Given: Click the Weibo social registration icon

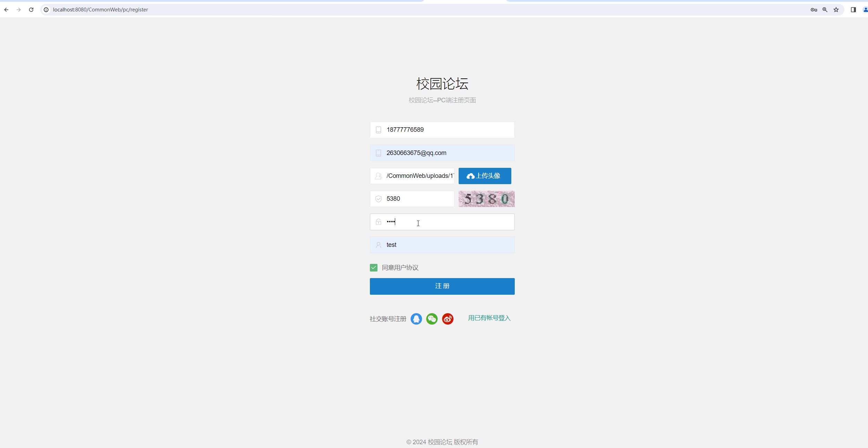Looking at the screenshot, I should pos(448,319).
